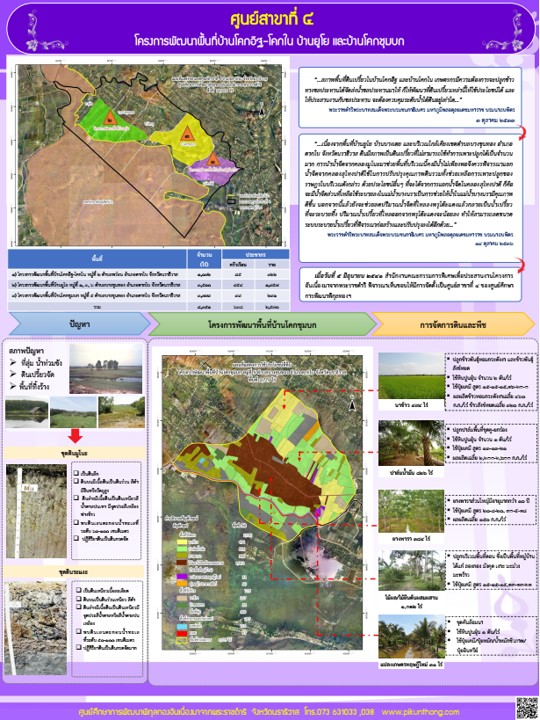Viewport: 540px width, 720px height.
Task: Click the ที่ลุ่ม น้ำท่วมขัง bullet item
Action: tap(37, 363)
